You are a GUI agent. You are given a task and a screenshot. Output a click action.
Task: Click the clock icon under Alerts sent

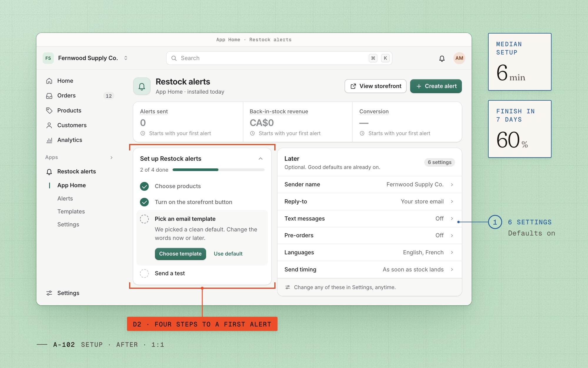(143, 133)
